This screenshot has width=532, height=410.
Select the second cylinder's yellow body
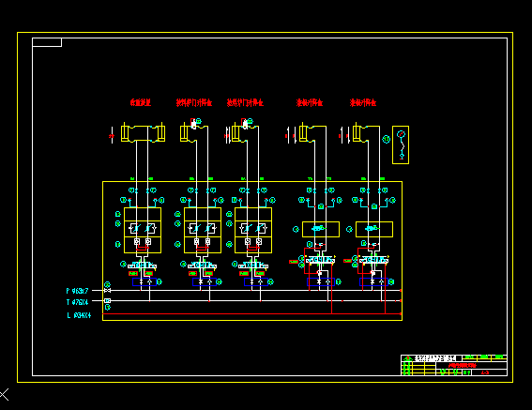click(184, 133)
